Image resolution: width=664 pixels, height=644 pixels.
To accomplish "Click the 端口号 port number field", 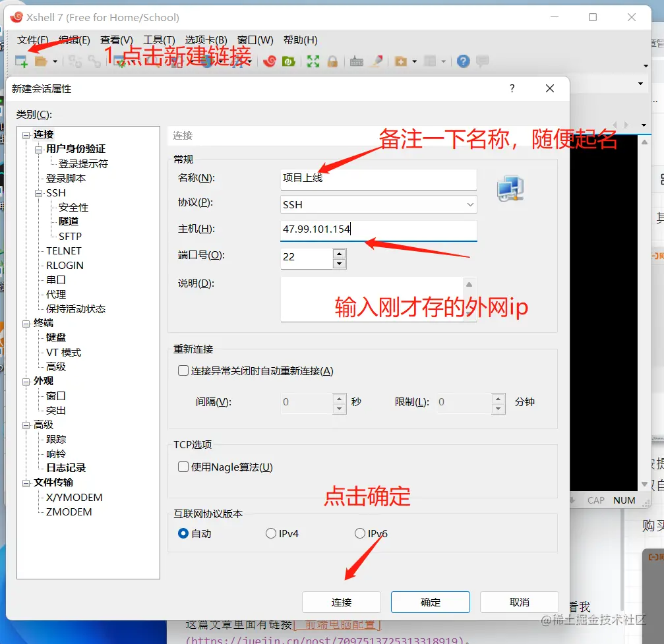I will [x=307, y=258].
